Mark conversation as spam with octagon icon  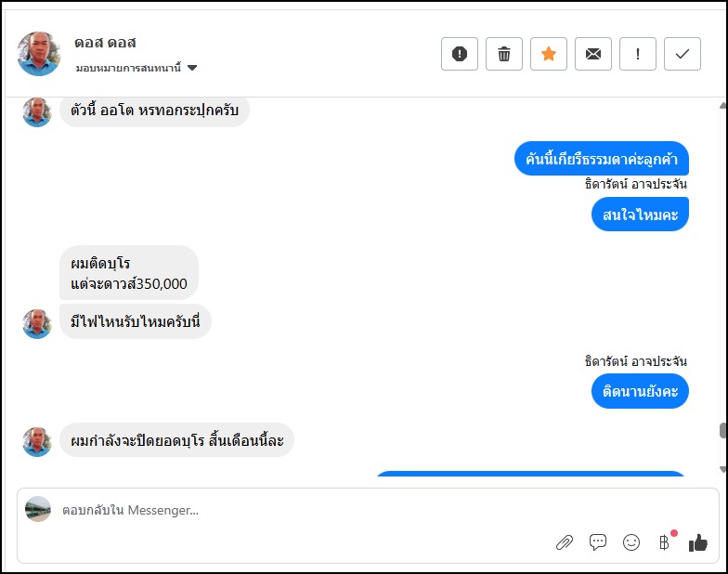[x=460, y=54]
